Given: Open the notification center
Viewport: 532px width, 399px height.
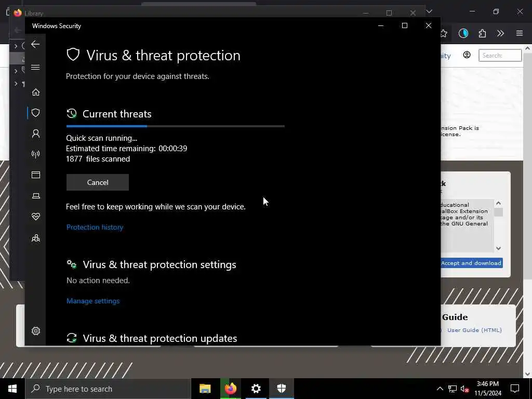Looking at the screenshot, I should point(515,389).
